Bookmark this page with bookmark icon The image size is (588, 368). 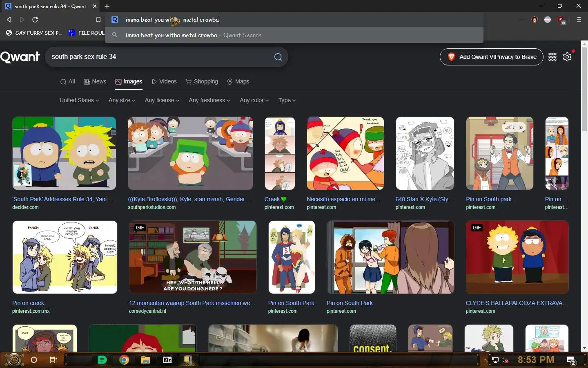click(x=98, y=20)
